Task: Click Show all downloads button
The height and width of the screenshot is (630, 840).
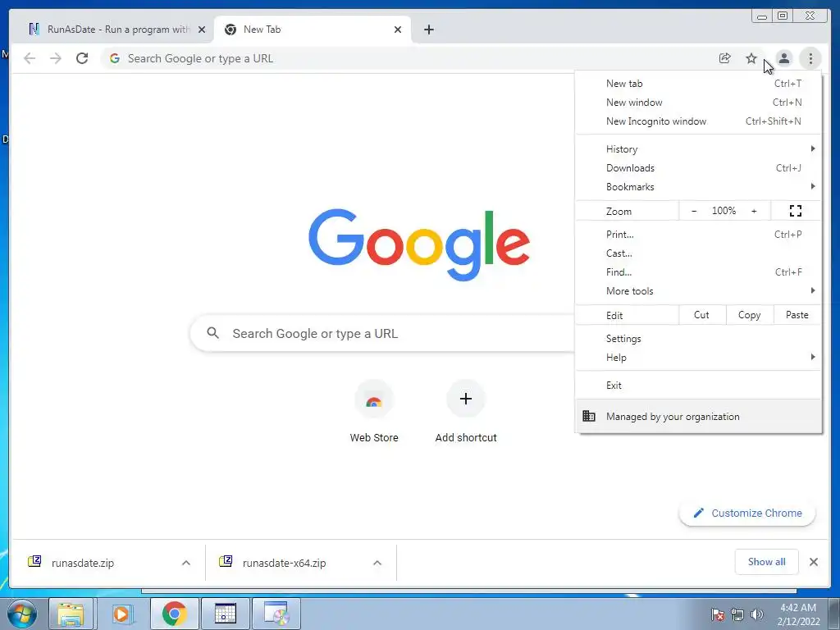Action: [767, 561]
